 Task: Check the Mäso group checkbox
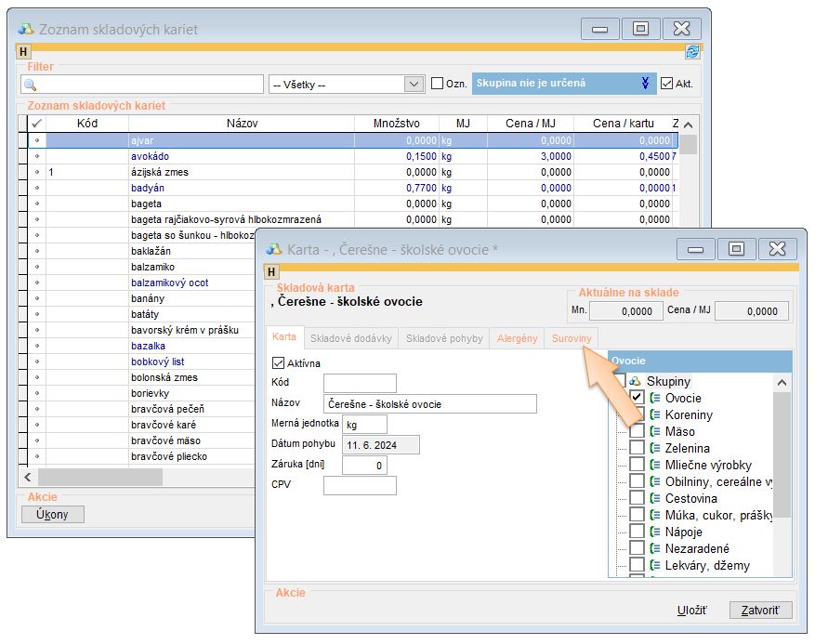(637, 431)
